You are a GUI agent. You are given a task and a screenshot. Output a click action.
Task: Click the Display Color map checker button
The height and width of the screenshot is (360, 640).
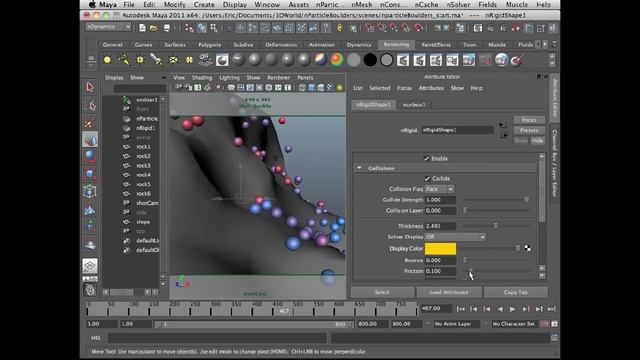point(528,248)
